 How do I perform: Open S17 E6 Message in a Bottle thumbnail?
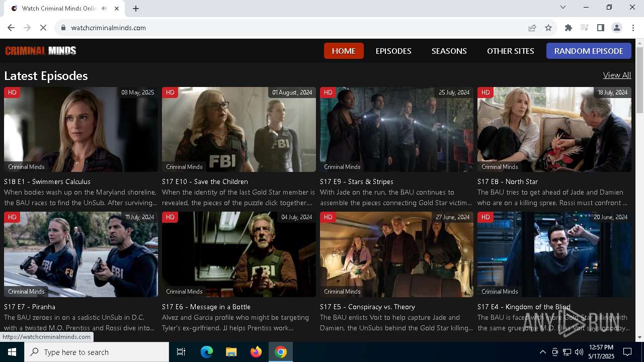click(x=239, y=254)
